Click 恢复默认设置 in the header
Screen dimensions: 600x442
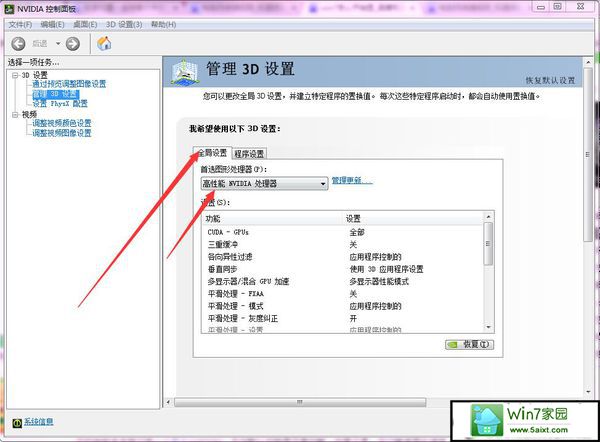pyautogui.click(x=550, y=80)
